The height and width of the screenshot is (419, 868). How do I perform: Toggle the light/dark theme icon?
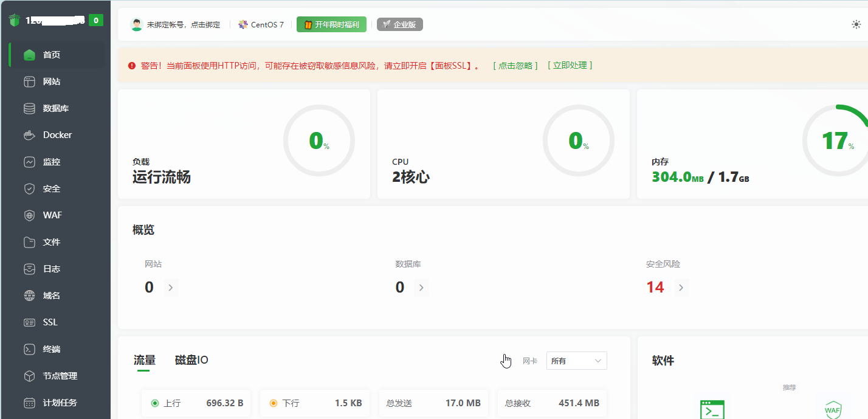[x=857, y=24]
